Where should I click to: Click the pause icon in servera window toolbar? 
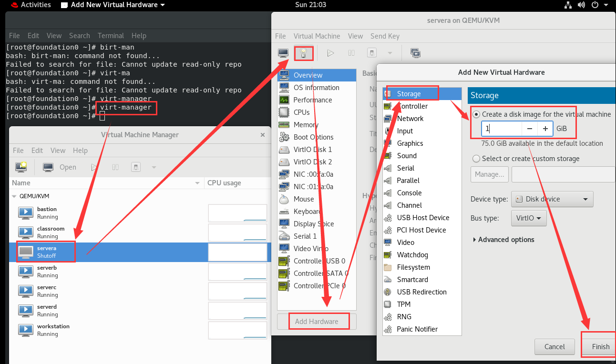(x=351, y=53)
